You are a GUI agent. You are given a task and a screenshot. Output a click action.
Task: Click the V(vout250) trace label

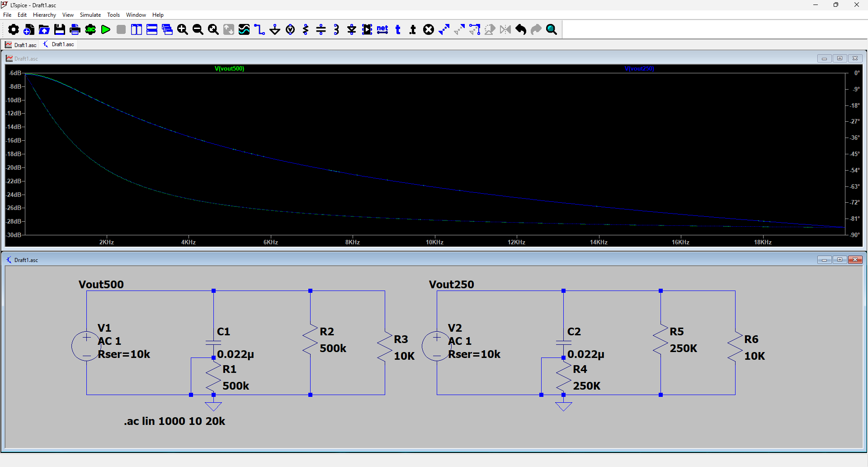coord(639,69)
